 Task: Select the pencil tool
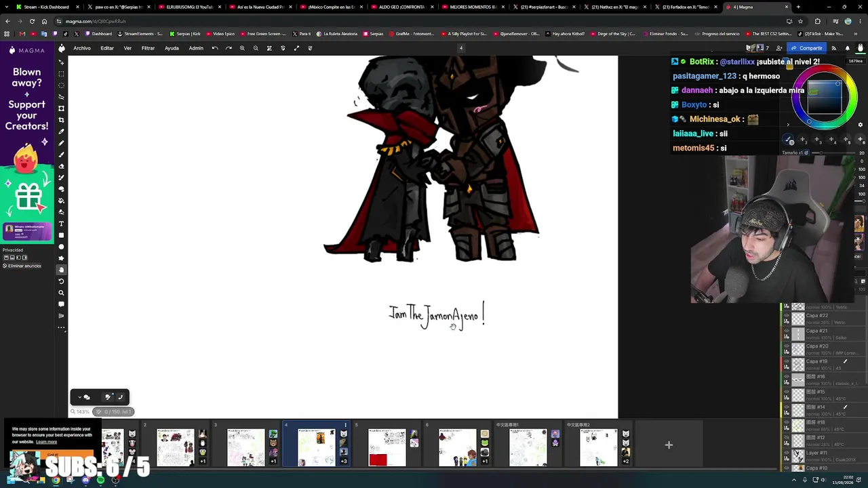click(61, 143)
